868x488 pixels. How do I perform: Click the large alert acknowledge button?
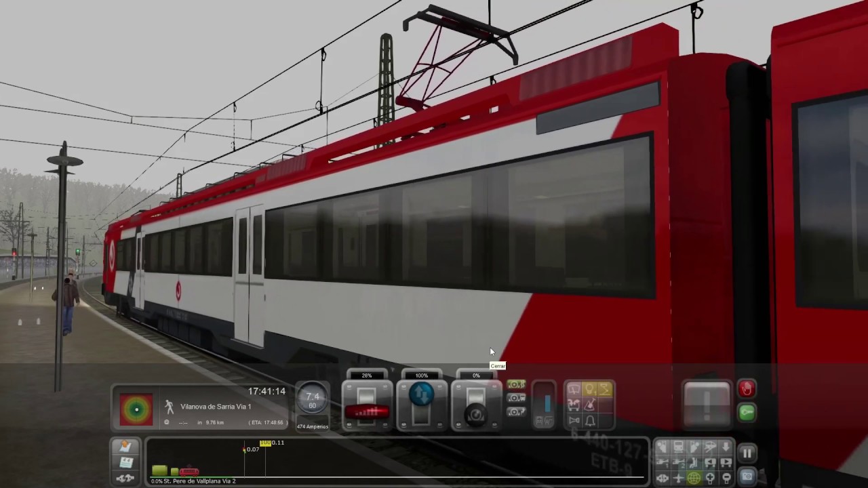click(707, 403)
